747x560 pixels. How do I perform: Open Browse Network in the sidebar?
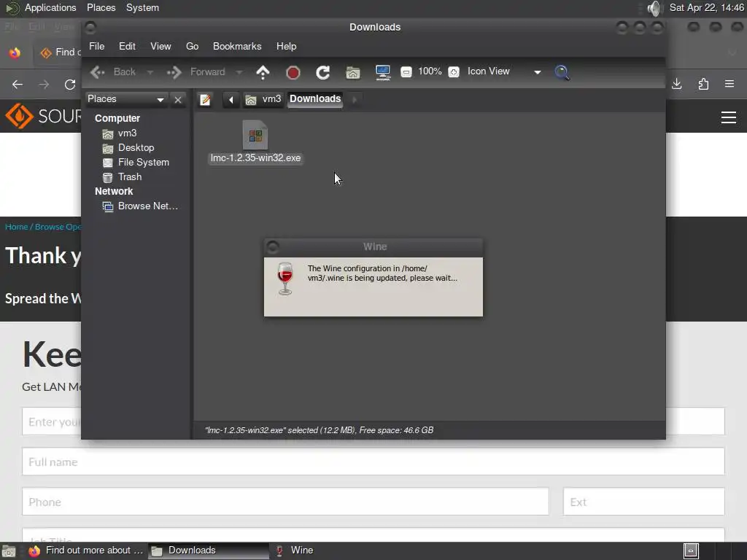pyautogui.click(x=140, y=206)
